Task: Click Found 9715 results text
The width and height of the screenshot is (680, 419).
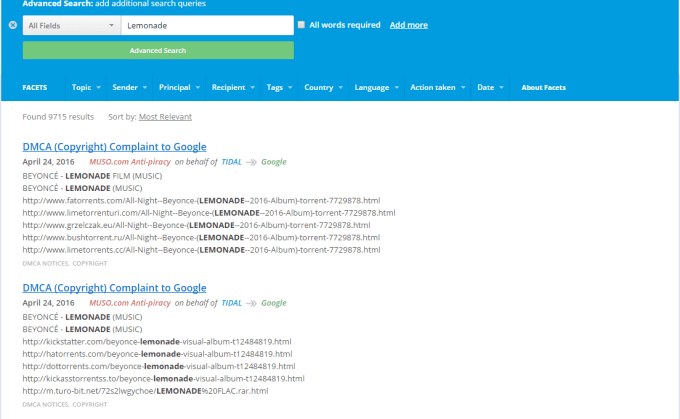Action: click(58, 117)
